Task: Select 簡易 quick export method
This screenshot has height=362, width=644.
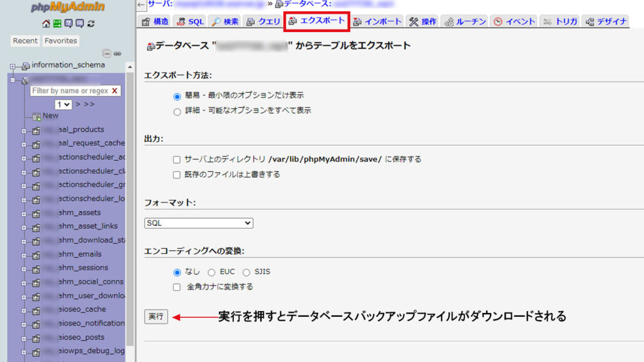Action: [177, 96]
